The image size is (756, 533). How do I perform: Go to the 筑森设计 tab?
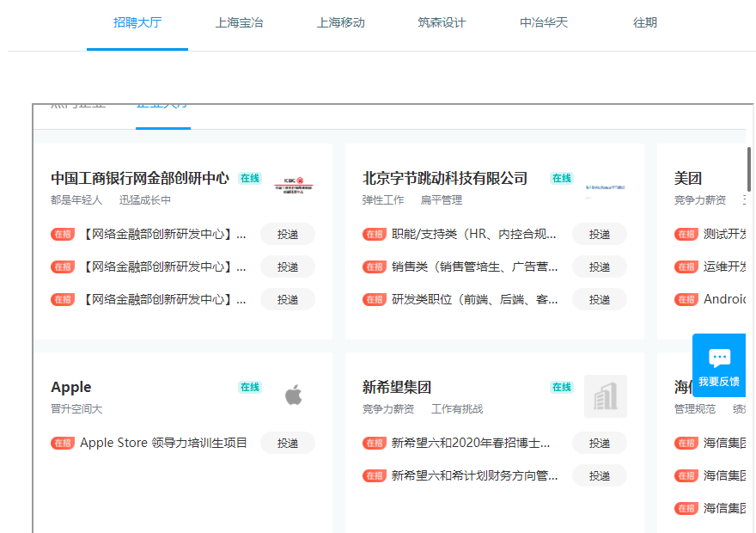pyautogui.click(x=442, y=22)
